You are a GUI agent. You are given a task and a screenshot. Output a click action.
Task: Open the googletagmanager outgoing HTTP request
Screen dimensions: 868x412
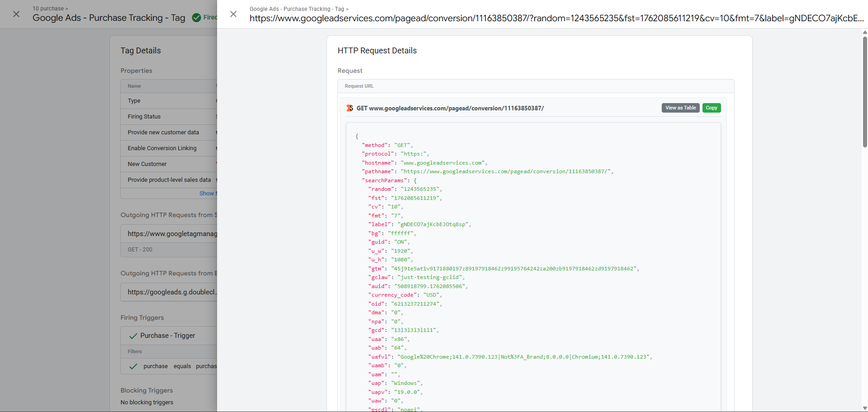click(172, 234)
